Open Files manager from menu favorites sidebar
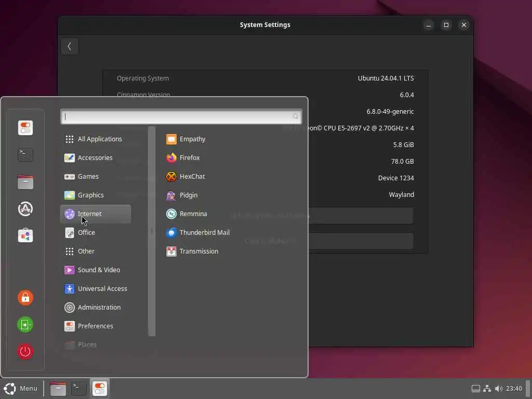Screen dimensions: 532x399 click(x=25, y=182)
